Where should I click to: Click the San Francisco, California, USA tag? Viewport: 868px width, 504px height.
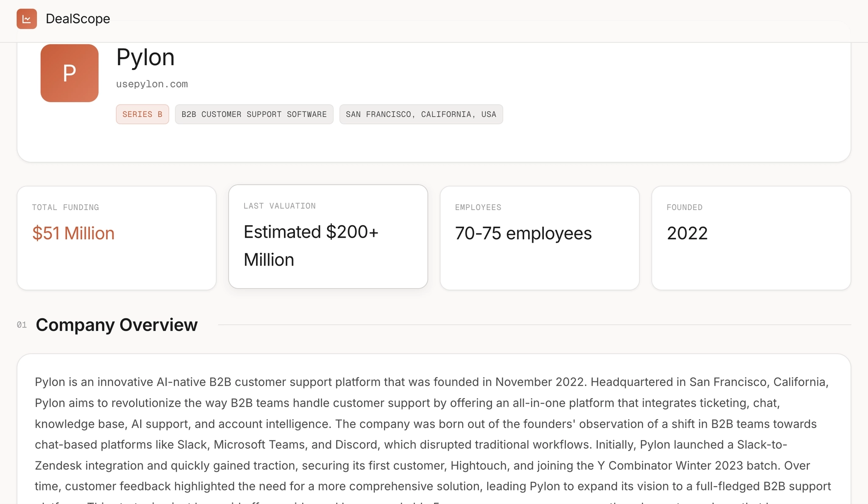pos(421,114)
